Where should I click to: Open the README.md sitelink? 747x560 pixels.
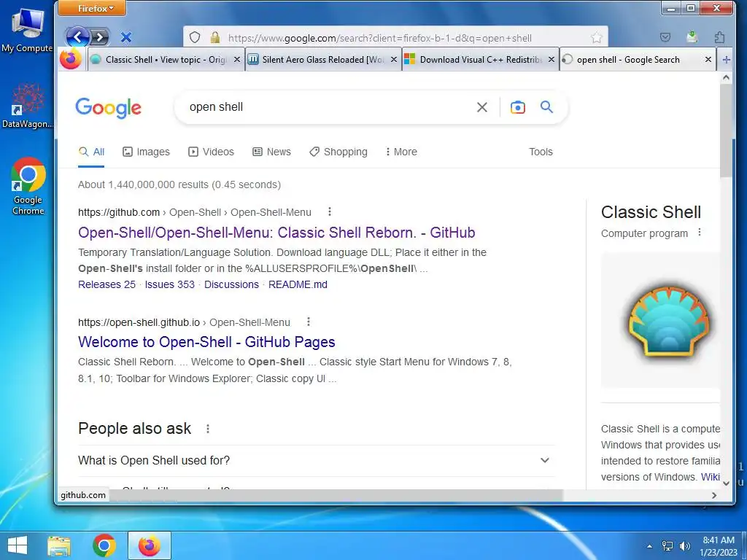click(298, 284)
